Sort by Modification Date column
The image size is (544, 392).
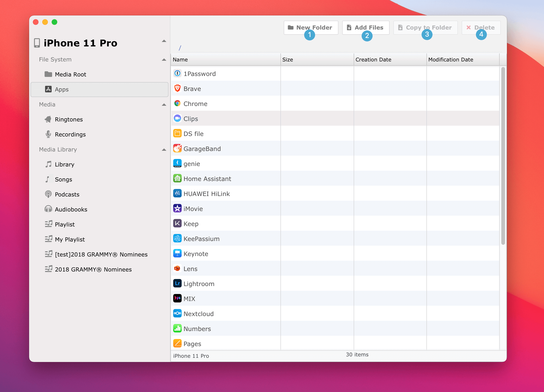click(x=463, y=59)
